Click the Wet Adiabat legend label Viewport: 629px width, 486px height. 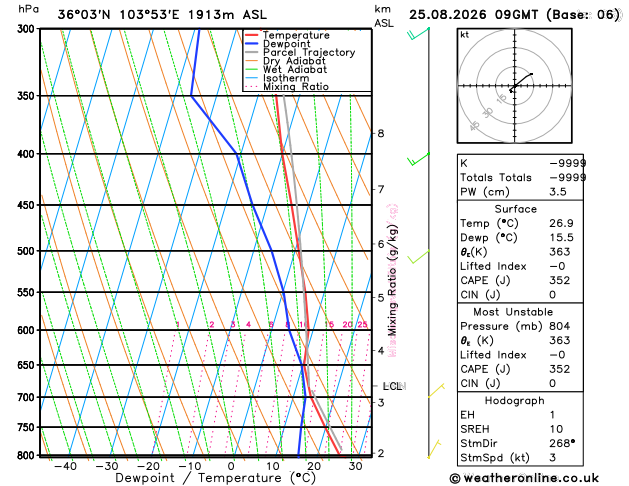(295, 69)
